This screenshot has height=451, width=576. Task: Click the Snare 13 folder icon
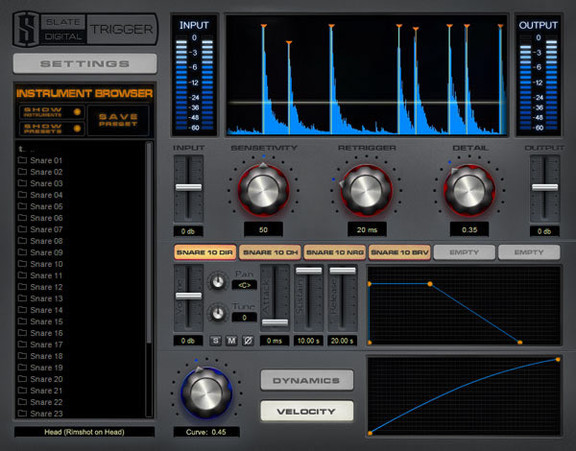coord(22,298)
